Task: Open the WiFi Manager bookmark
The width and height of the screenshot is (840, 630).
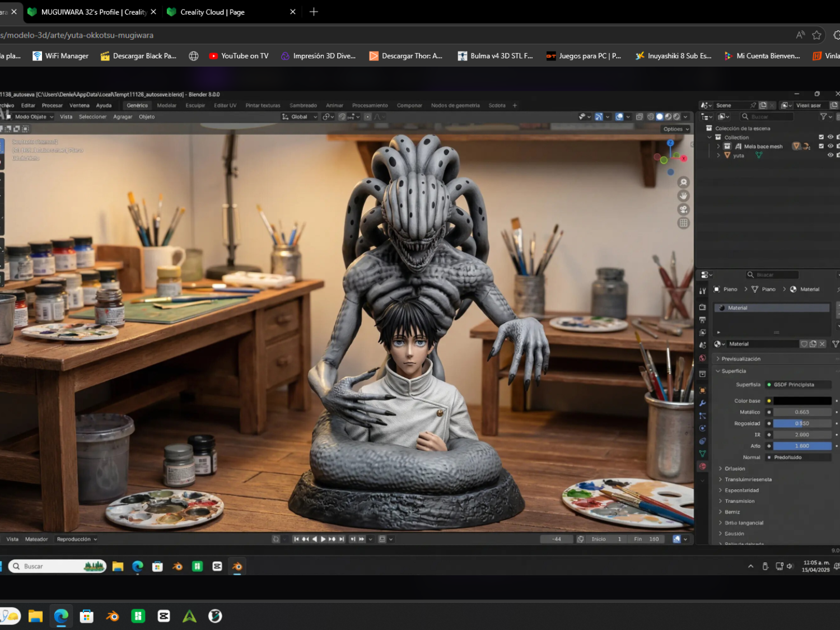Action: pyautogui.click(x=60, y=56)
